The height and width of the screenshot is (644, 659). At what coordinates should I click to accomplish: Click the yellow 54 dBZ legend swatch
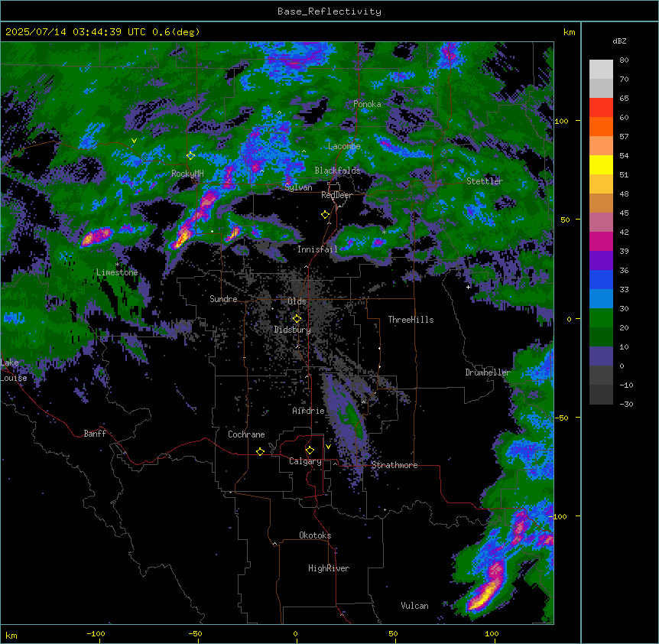(x=601, y=164)
